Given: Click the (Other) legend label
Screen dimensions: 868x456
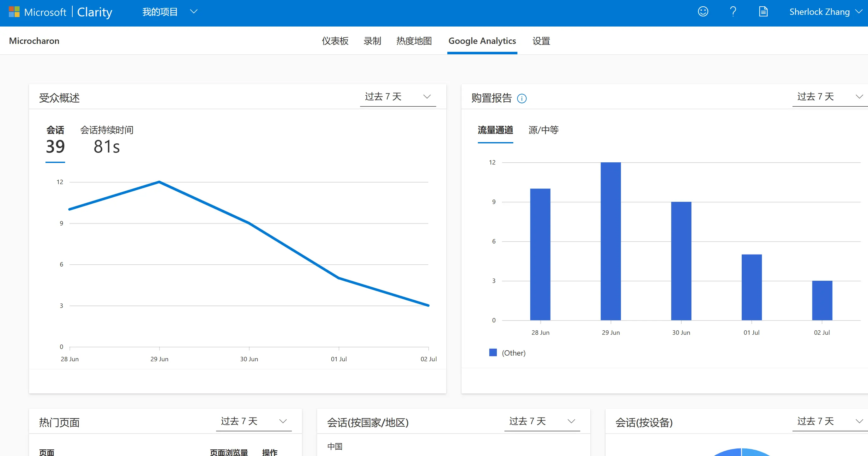Looking at the screenshot, I should coord(514,353).
